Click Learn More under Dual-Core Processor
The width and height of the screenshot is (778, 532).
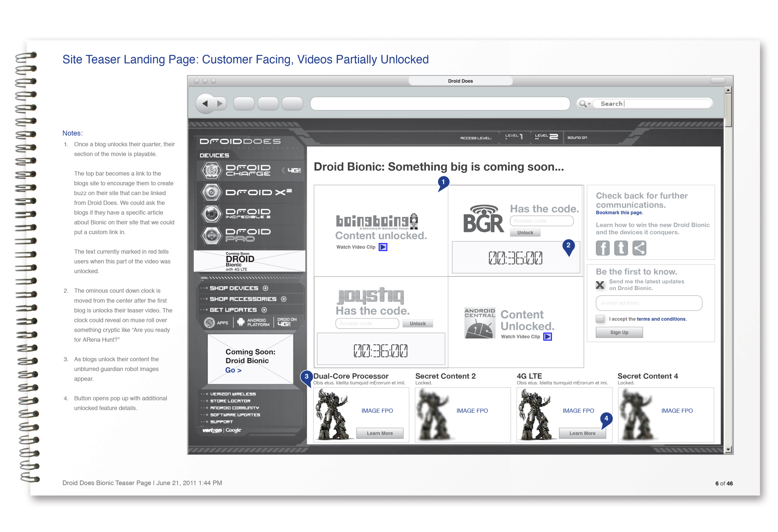coord(380,433)
